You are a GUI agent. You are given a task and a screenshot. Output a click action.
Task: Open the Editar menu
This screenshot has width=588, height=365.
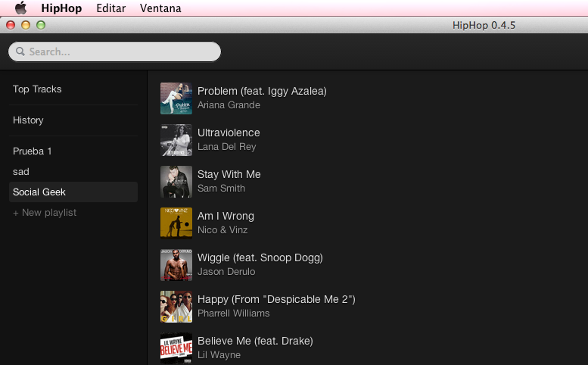[111, 8]
